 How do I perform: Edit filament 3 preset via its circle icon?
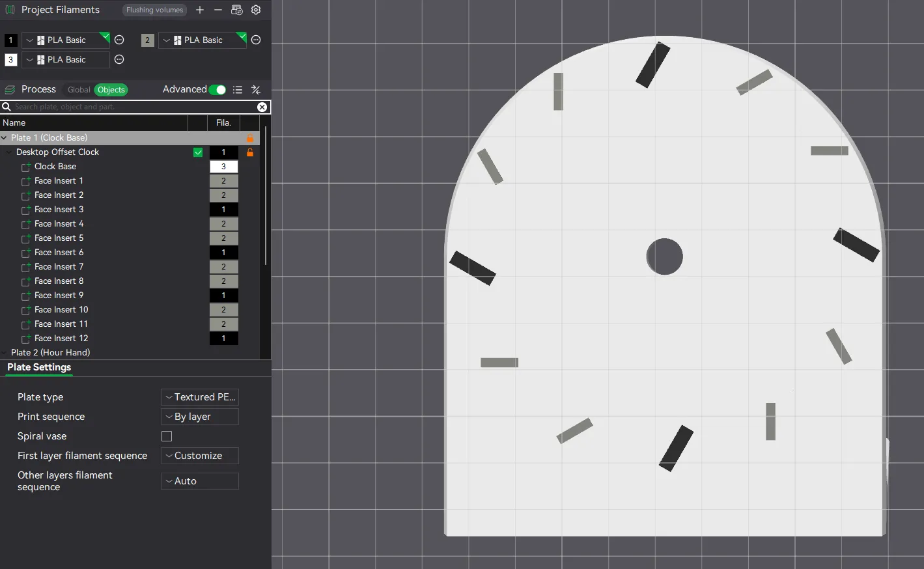click(x=119, y=59)
